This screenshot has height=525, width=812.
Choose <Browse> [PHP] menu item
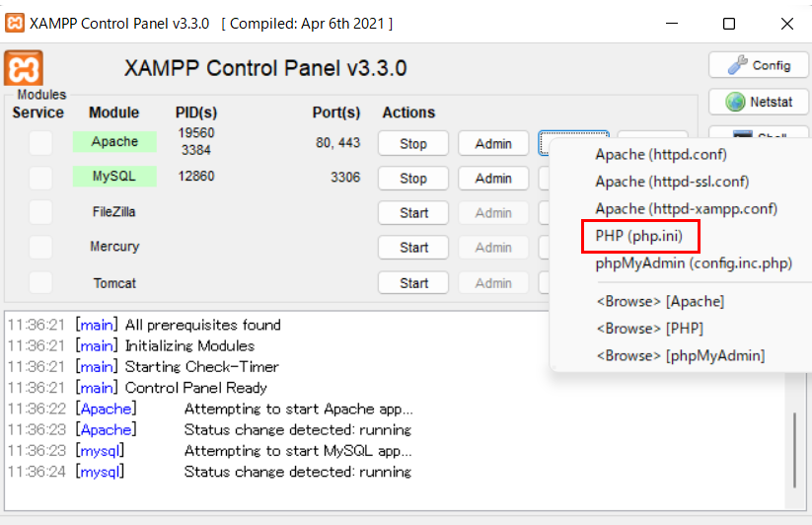tap(650, 329)
